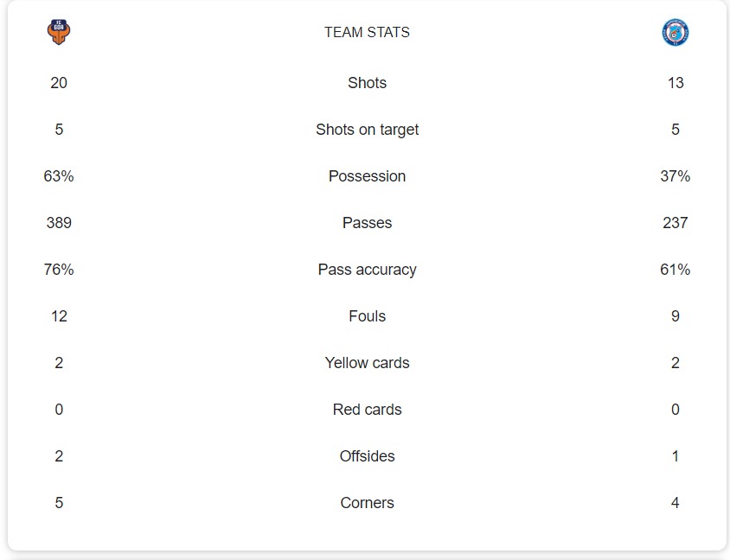Click the Pass accuracy label
This screenshot has width=730, height=560.
point(367,270)
